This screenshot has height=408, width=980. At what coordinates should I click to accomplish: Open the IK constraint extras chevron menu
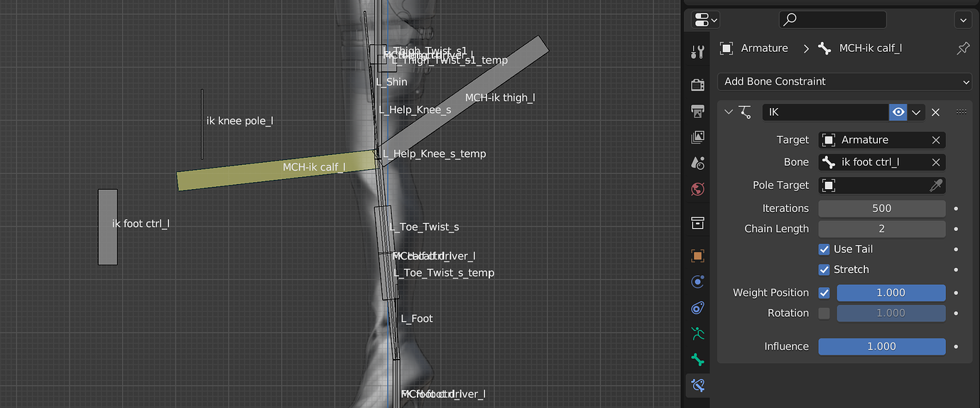(x=916, y=112)
